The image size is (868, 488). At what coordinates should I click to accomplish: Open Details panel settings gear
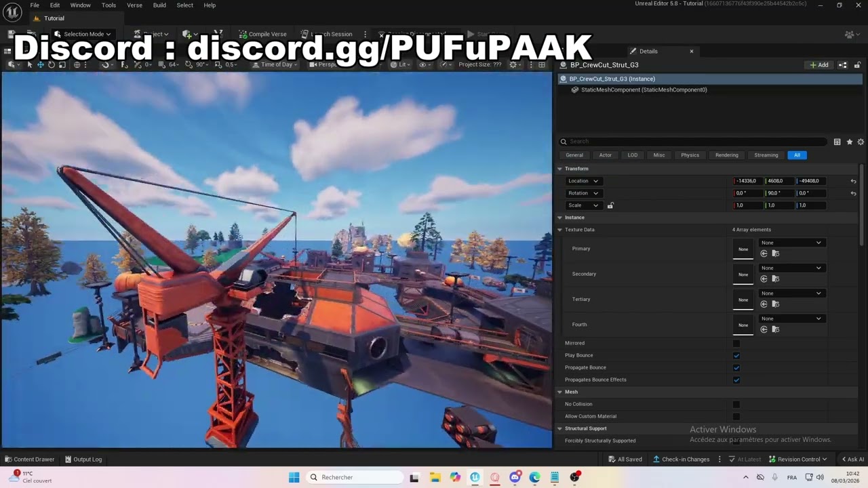(x=861, y=142)
